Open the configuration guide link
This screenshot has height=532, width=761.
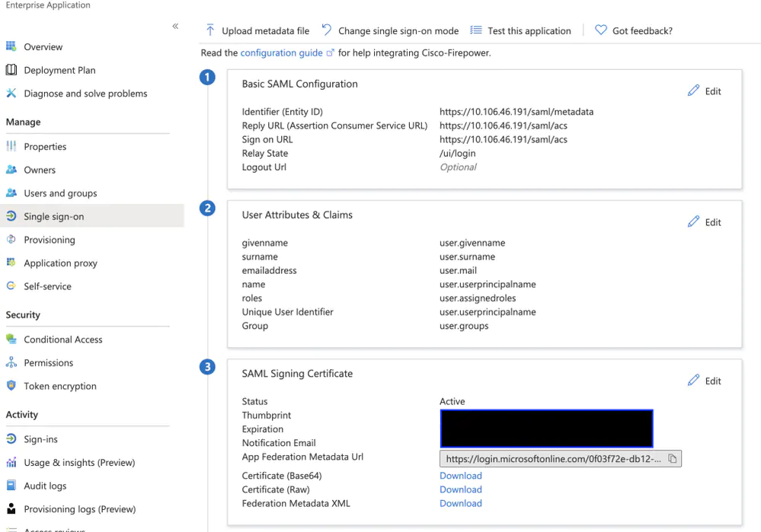(282, 53)
